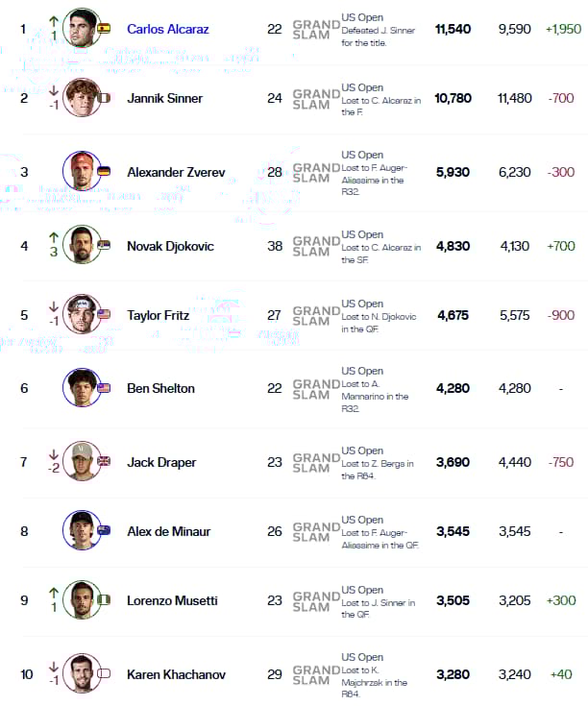
Task: Click Ben Shelton's player photo
Action: point(82,388)
